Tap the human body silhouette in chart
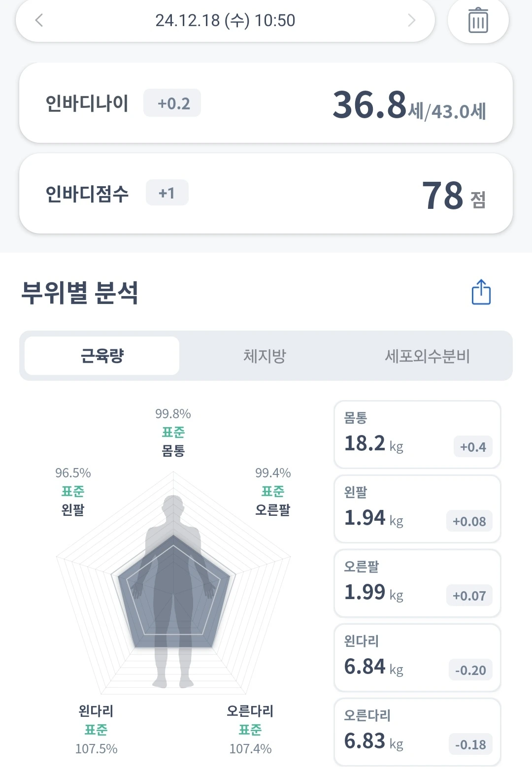 pyautogui.click(x=173, y=591)
